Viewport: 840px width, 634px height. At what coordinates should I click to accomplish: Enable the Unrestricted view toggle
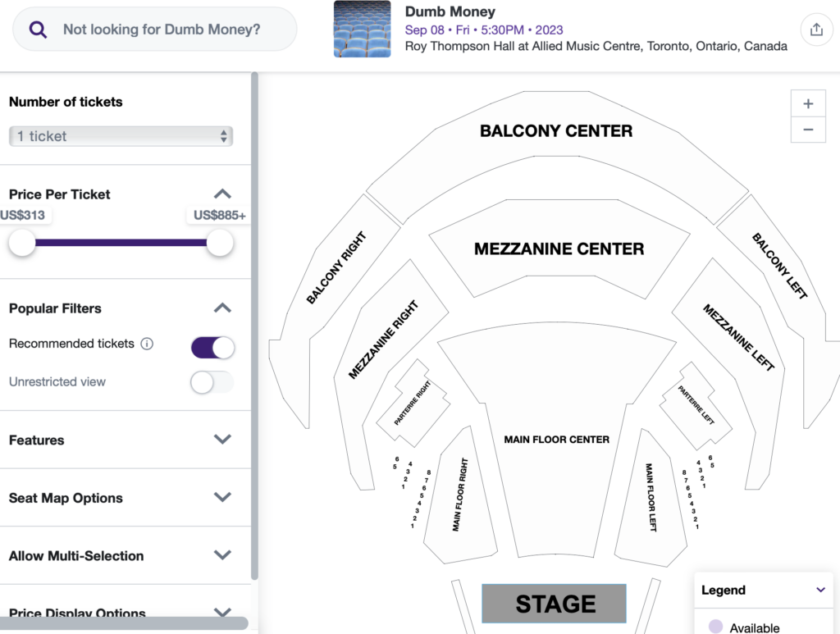[x=212, y=382]
